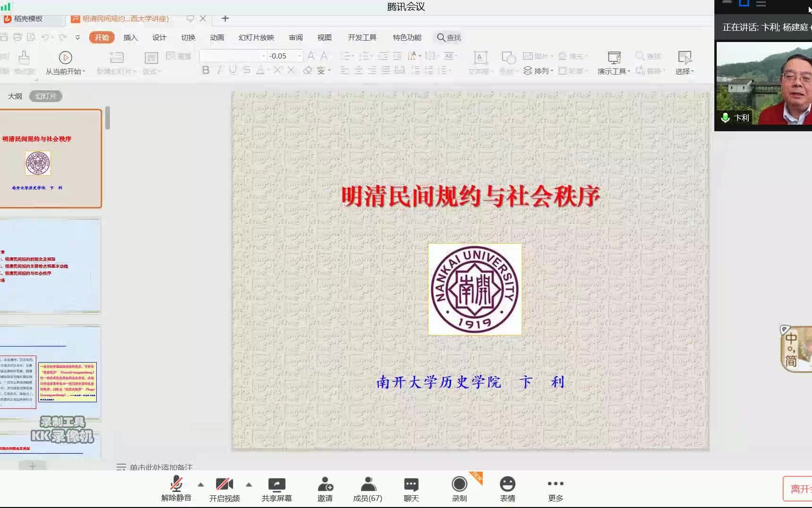The height and width of the screenshot is (508, 812).
Task: Click slide panel vertical scrollbar
Action: click(x=108, y=118)
